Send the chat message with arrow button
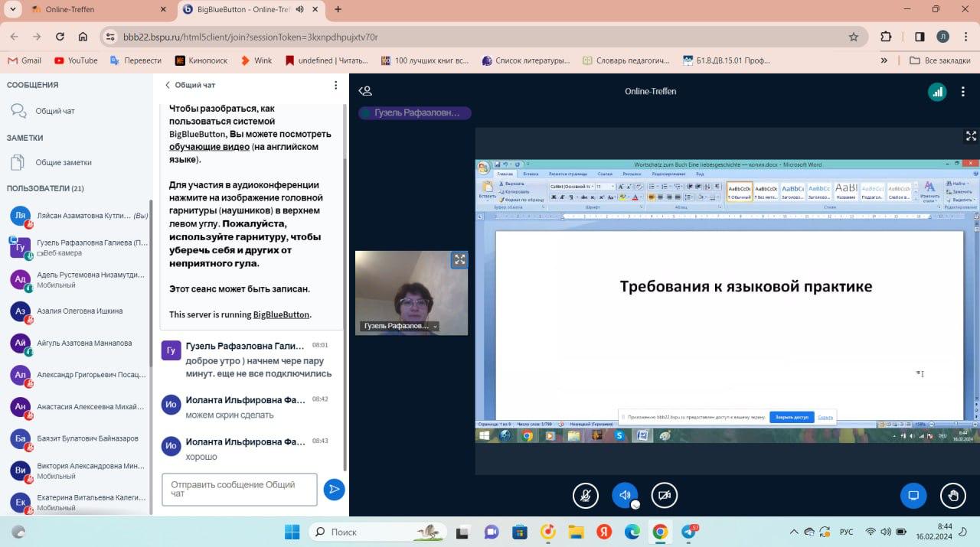Image resolution: width=980 pixels, height=547 pixels. point(334,490)
